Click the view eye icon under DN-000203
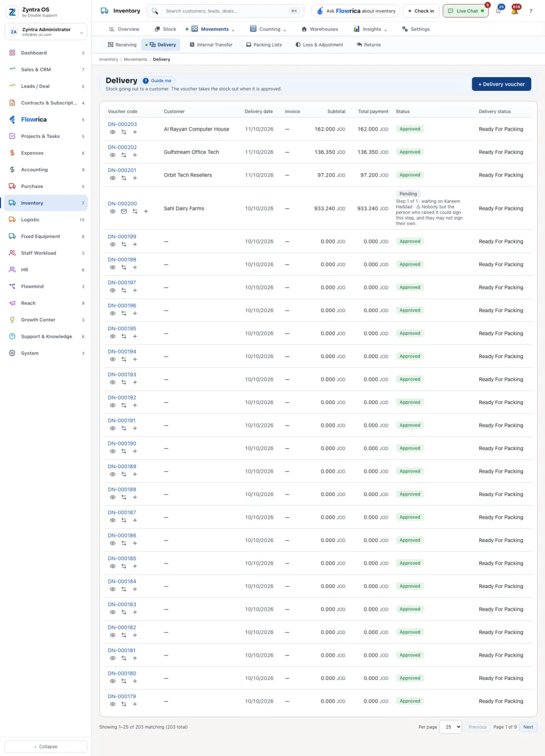 click(112, 132)
